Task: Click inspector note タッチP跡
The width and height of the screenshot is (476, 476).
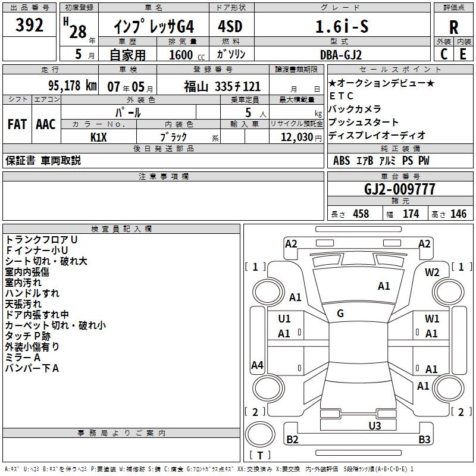Action: [x=27, y=336]
